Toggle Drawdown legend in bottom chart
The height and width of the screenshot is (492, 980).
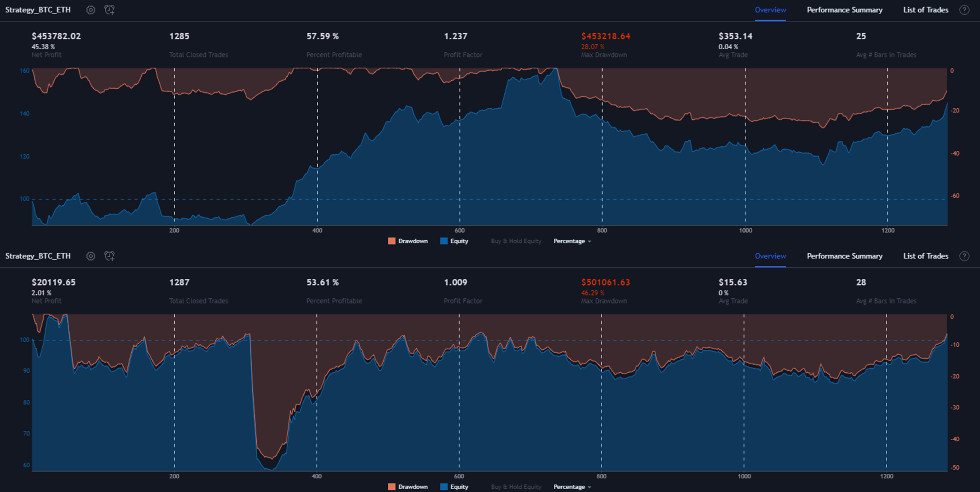click(x=408, y=487)
